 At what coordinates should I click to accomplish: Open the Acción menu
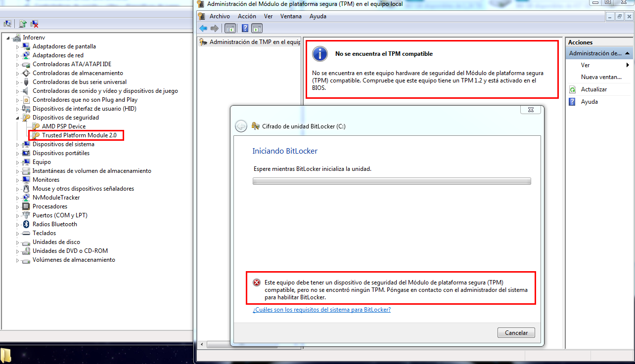[x=247, y=16]
